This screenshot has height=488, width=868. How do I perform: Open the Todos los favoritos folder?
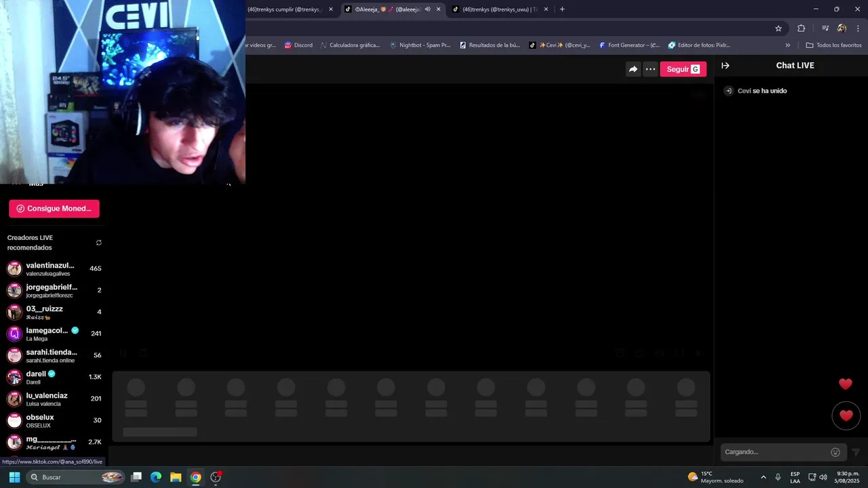(x=833, y=45)
